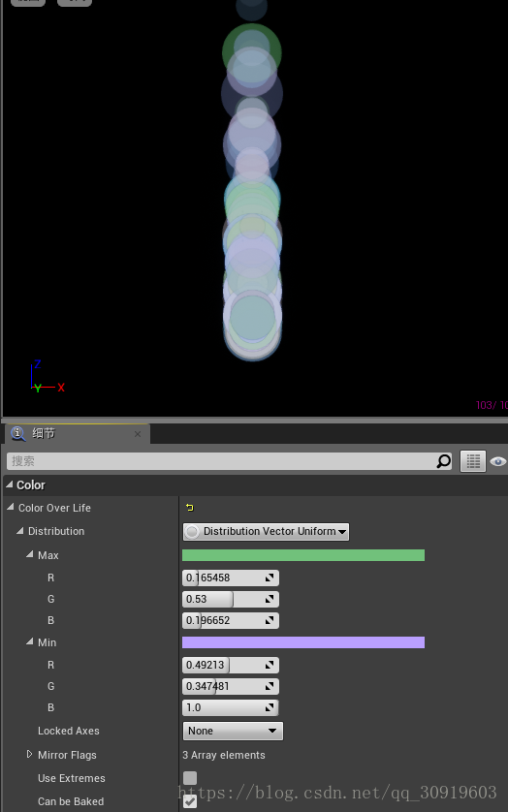Reset Color Over Life to default arrow

pyautogui.click(x=190, y=508)
